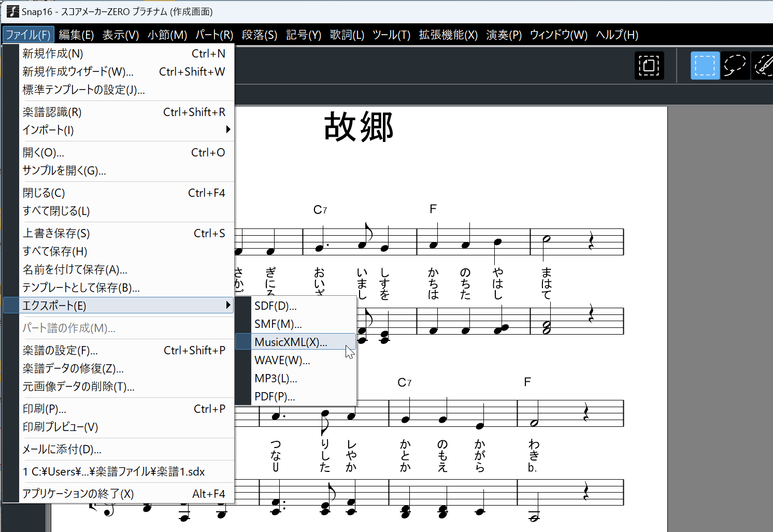Viewport: 773px width, 532px height.
Task: Click the first-line C7 chord symbol
Action: [x=320, y=210]
